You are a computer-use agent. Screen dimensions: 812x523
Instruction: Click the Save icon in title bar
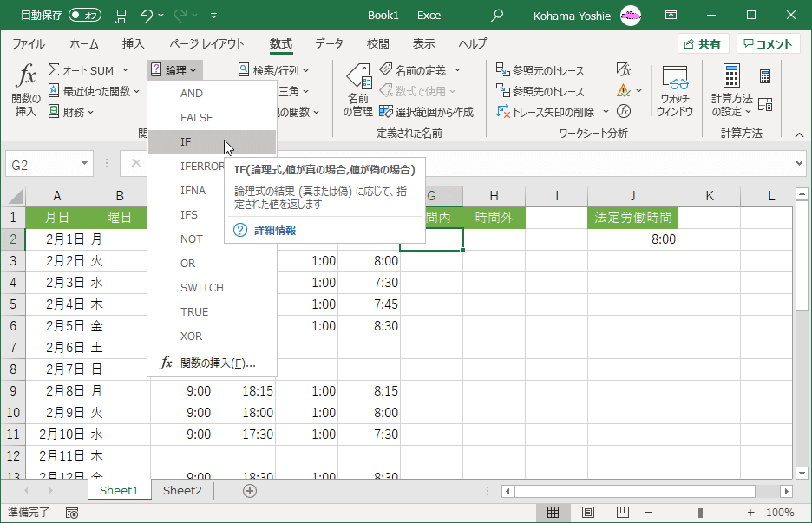tap(121, 16)
